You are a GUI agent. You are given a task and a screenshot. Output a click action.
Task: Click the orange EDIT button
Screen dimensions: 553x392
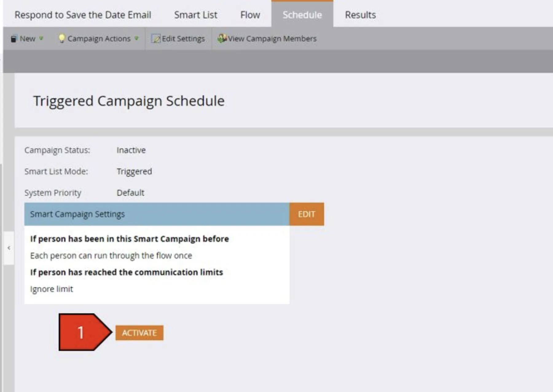pos(307,214)
